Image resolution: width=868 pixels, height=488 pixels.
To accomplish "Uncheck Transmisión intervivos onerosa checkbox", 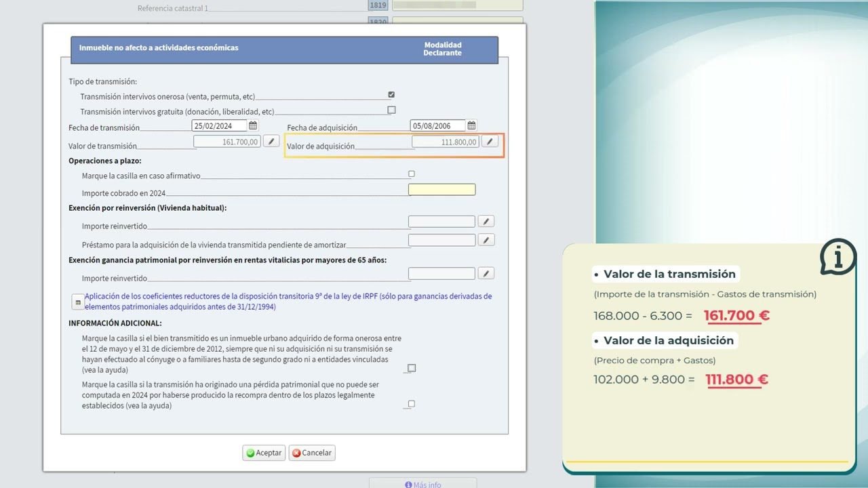I will click(391, 95).
